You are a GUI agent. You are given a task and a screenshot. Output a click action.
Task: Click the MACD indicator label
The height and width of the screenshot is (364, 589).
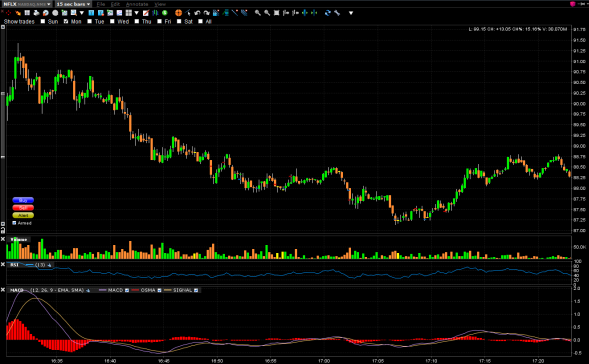click(17, 290)
